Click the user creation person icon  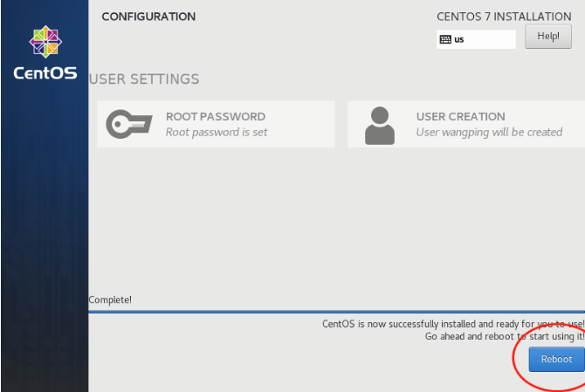coord(379,125)
